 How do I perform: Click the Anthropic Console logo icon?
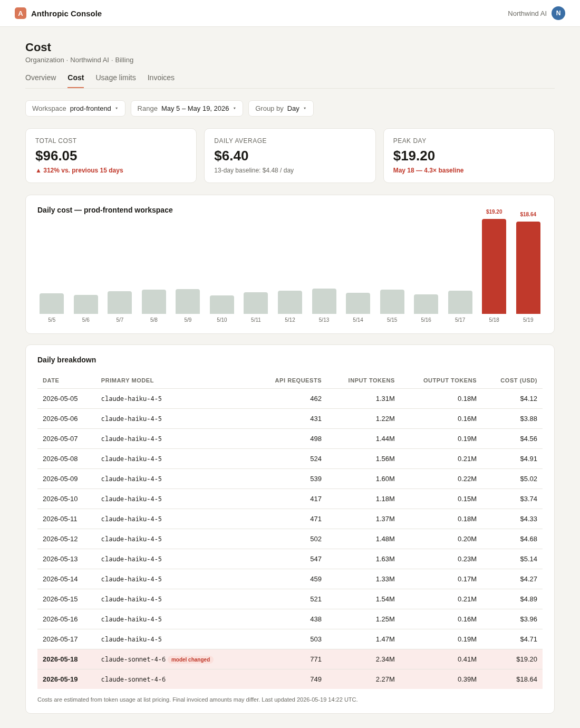tap(21, 13)
